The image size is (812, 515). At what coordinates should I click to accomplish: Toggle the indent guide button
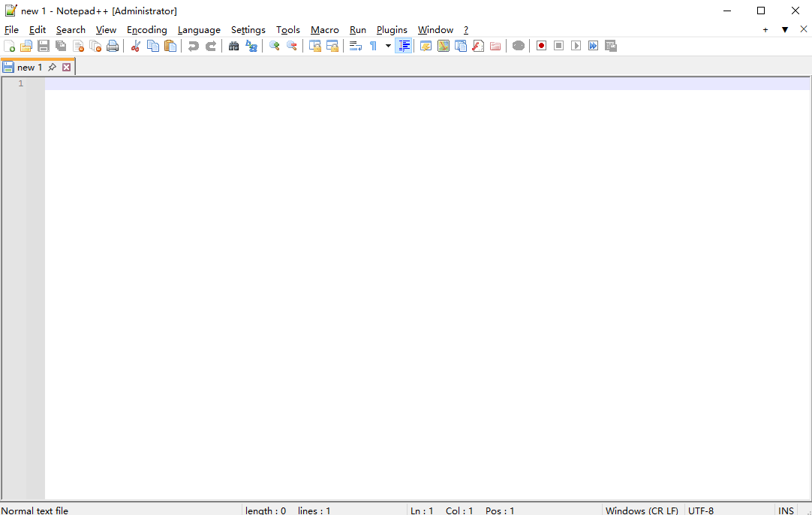click(404, 46)
